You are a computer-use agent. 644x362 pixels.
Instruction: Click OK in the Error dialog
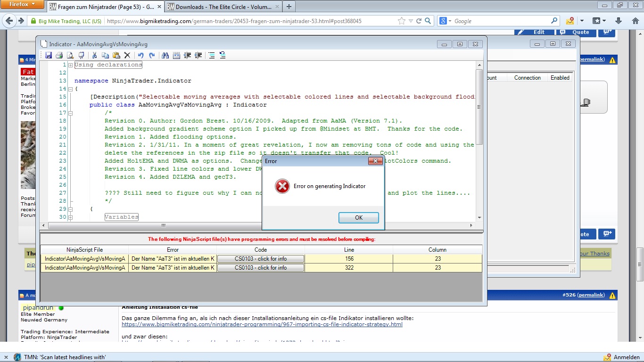(x=359, y=218)
